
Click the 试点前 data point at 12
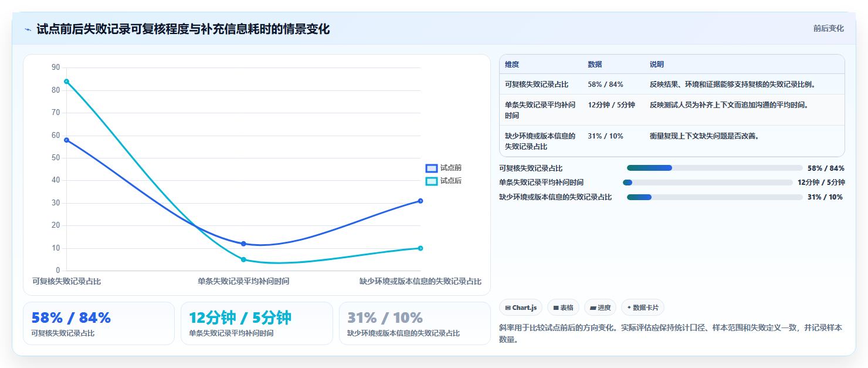pos(243,244)
